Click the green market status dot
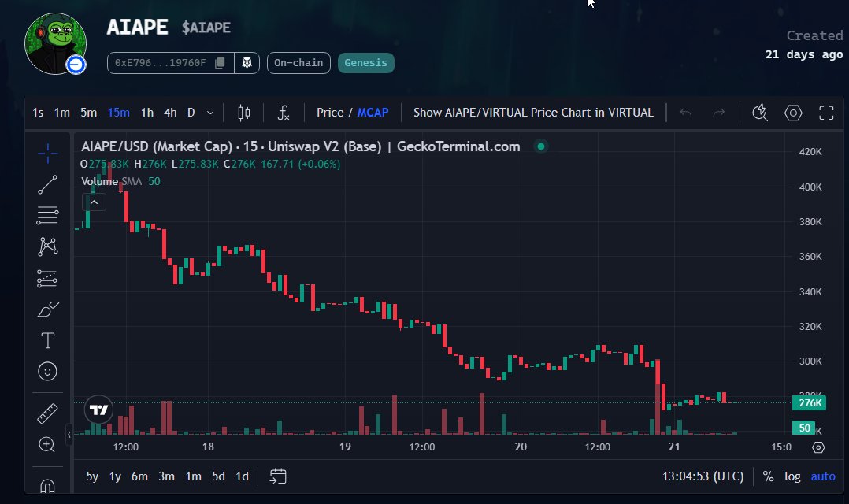Screen dimensions: 849x504 (x=540, y=146)
